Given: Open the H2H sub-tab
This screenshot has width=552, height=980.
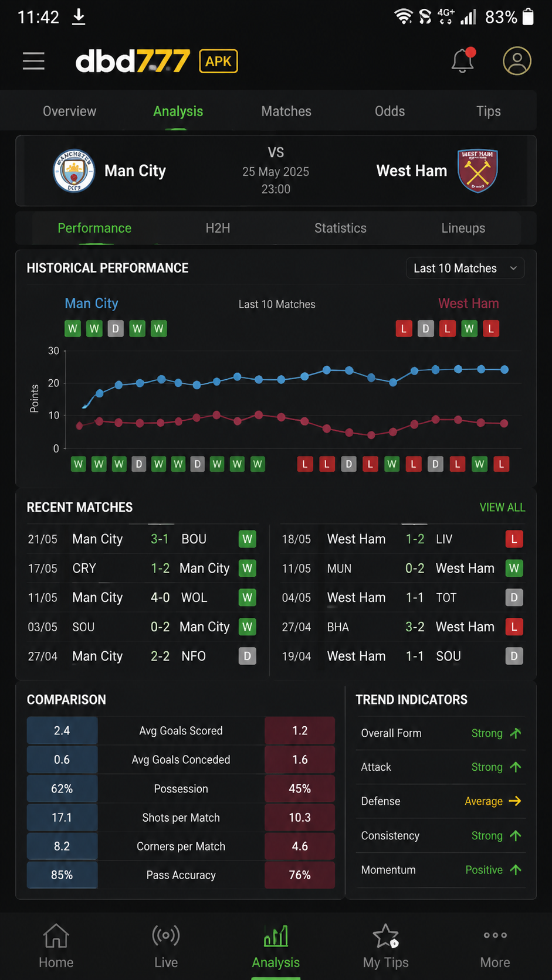Looking at the screenshot, I should point(218,228).
